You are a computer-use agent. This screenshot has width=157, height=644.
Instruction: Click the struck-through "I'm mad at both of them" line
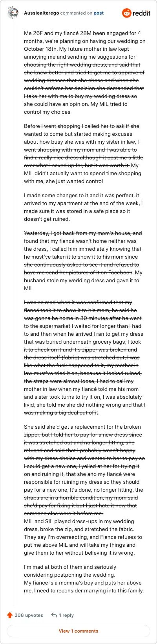coord(70,571)
